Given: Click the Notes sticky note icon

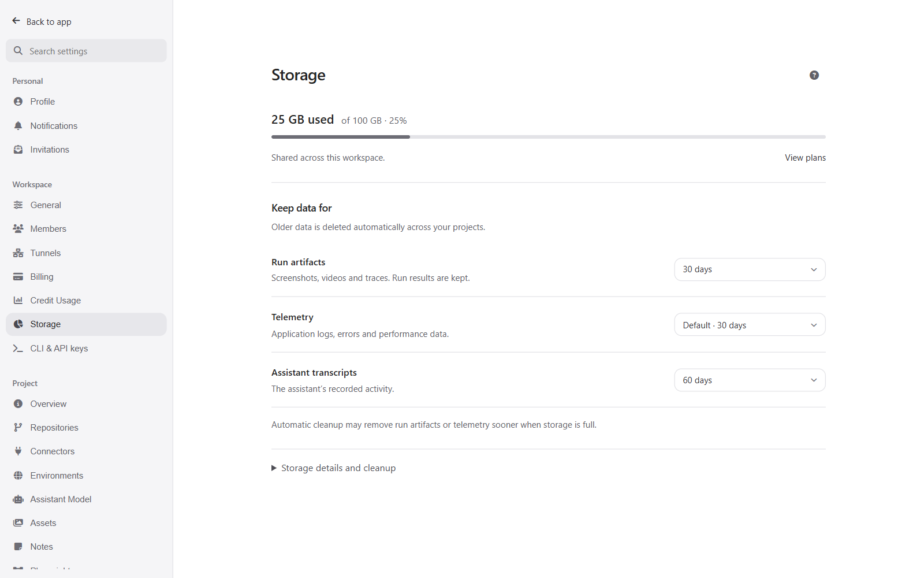Looking at the screenshot, I should coord(18,546).
